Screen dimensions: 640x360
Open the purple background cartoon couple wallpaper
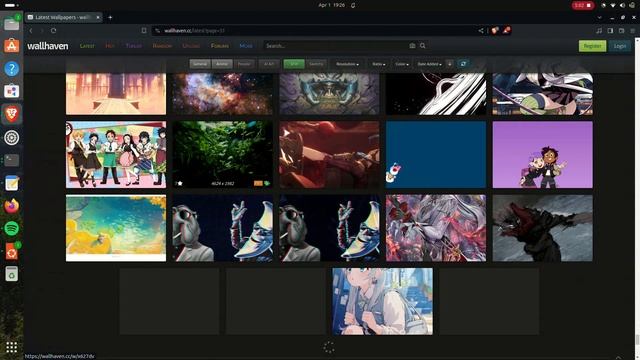(542, 154)
